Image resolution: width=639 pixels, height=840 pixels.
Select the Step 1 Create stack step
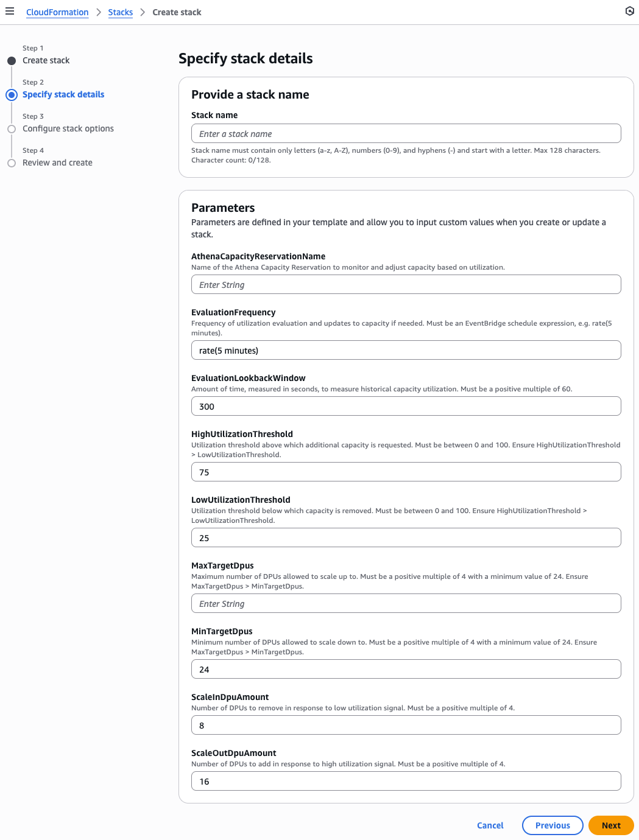point(46,60)
